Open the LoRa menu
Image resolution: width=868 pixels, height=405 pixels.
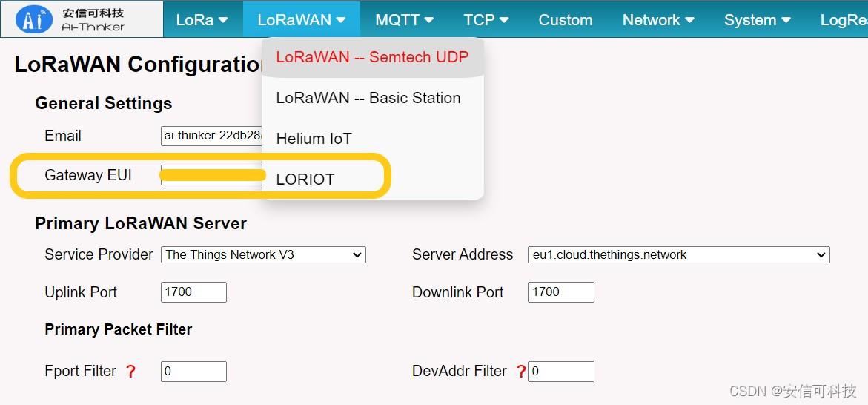coord(202,20)
